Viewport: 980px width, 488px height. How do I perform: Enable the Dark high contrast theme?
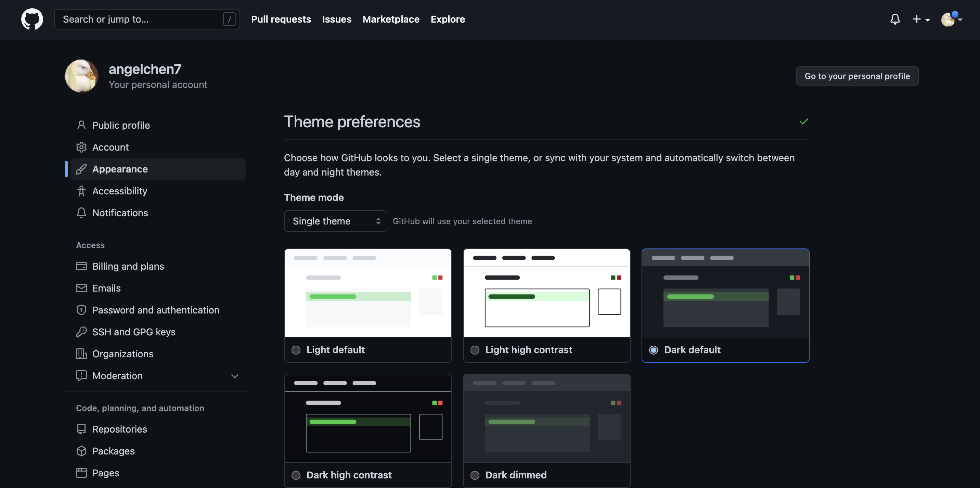tap(296, 475)
